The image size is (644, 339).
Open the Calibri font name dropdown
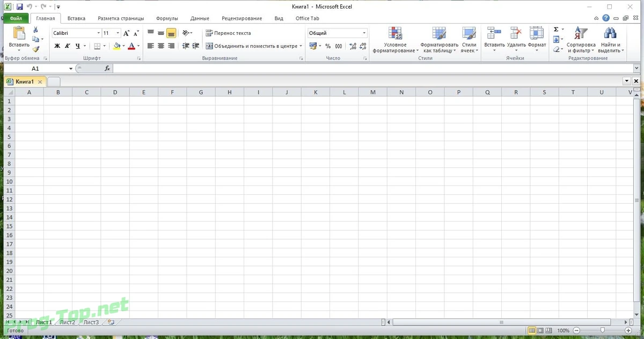99,33
